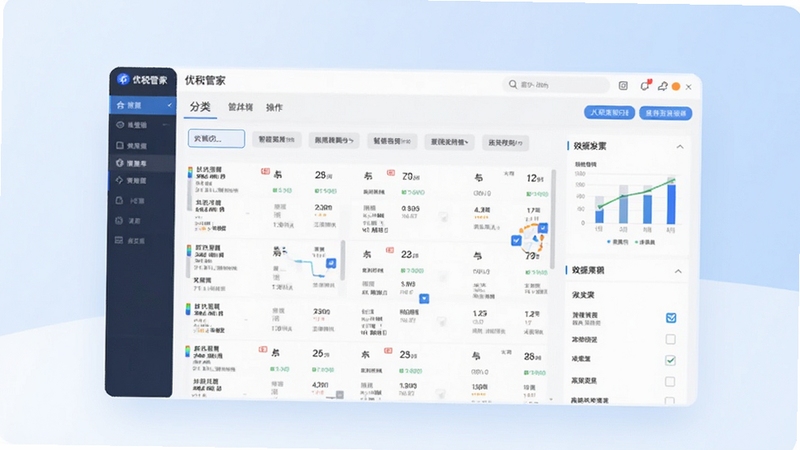Toggle the blue checked checkbox in the right filter list
The height and width of the screenshot is (450, 800).
click(x=671, y=318)
